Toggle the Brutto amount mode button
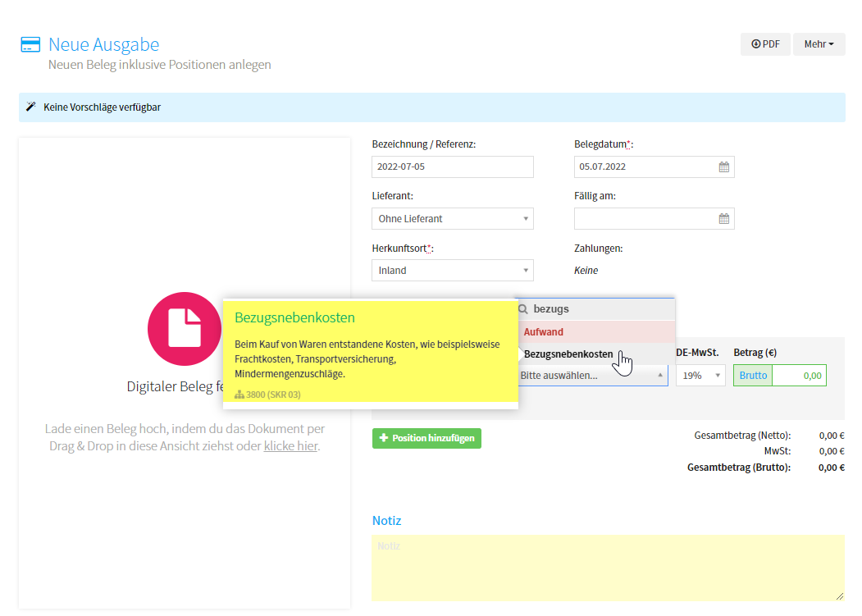Screen dimensions: 862x616 (753, 375)
